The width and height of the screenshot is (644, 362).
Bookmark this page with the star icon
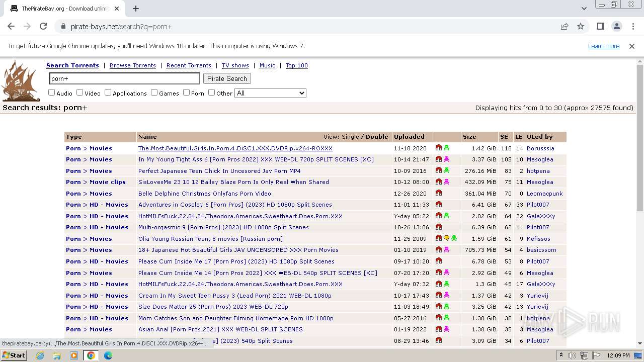[x=581, y=26]
